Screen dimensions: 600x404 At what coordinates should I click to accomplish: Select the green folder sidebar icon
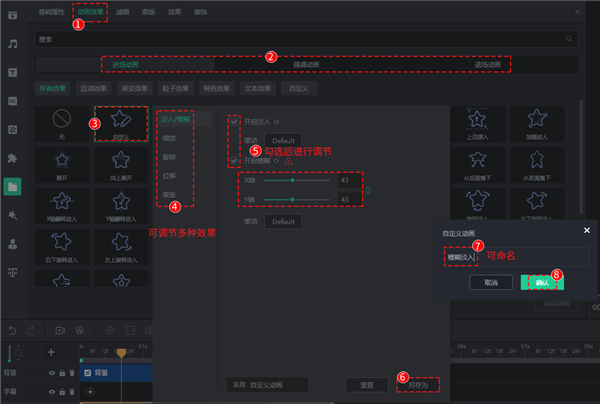(x=13, y=186)
